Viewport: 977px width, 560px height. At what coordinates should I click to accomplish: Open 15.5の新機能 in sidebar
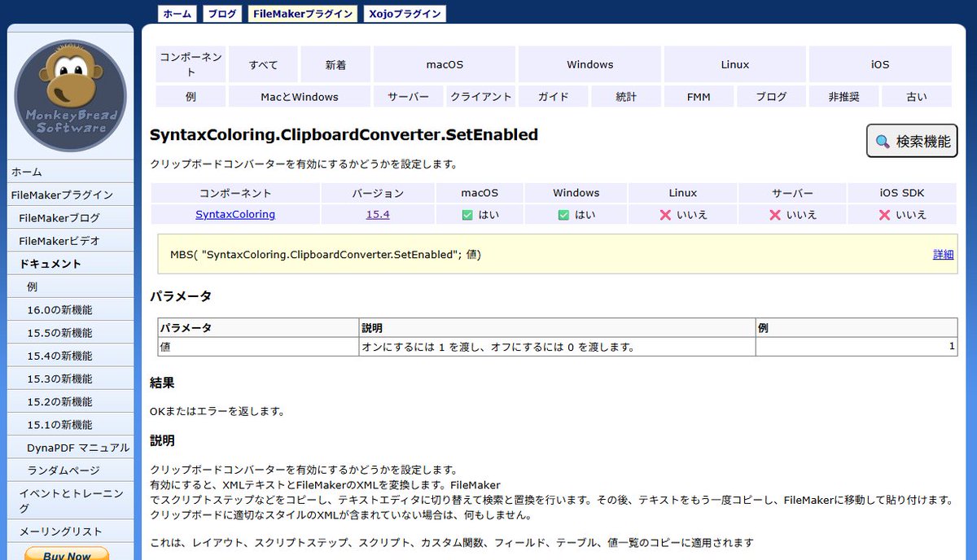pyautogui.click(x=70, y=333)
